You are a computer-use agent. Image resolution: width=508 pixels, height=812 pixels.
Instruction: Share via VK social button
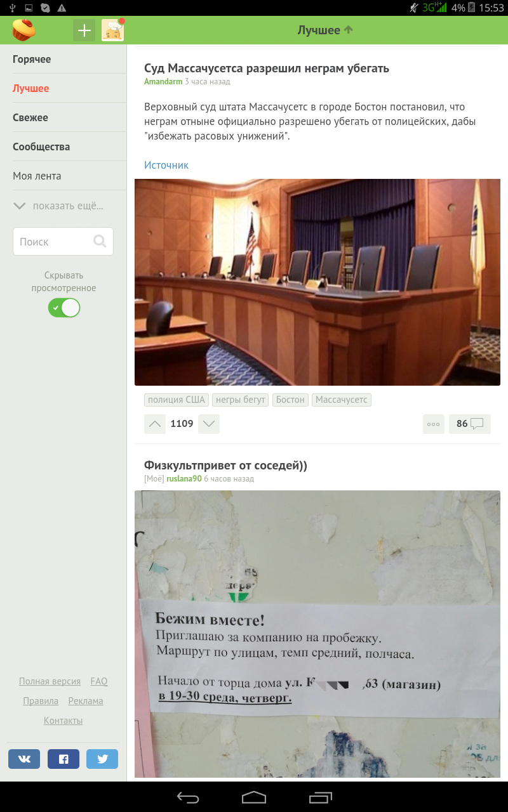(24, 759)
